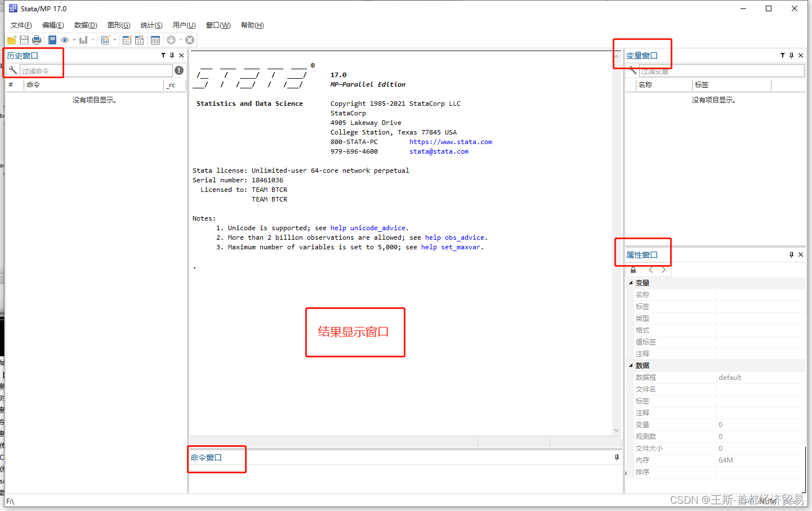This screenshot has height=511, width=812.
Task: Collapse the 变量 section in Properties
Action: pyautogui.click(x=631, y=283)
